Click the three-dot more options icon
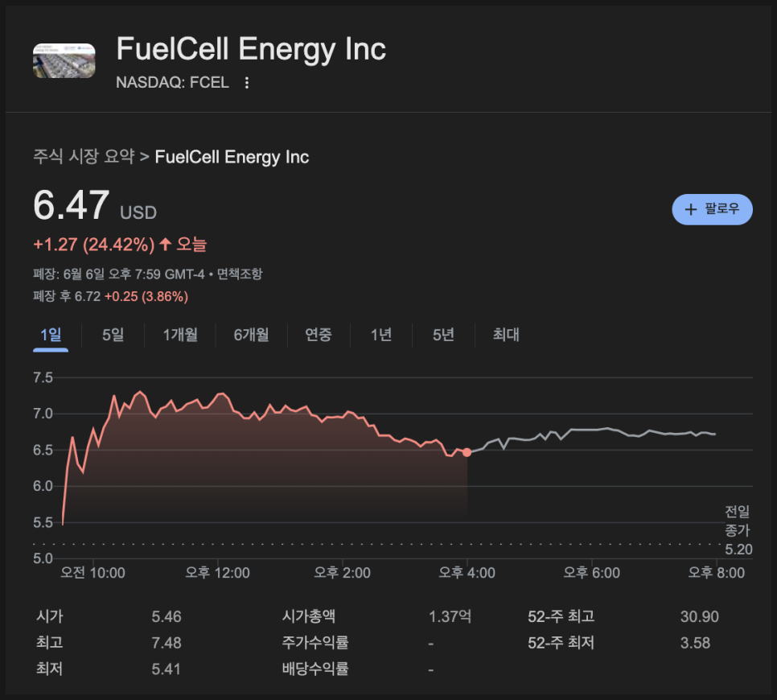 click(247, 83)
